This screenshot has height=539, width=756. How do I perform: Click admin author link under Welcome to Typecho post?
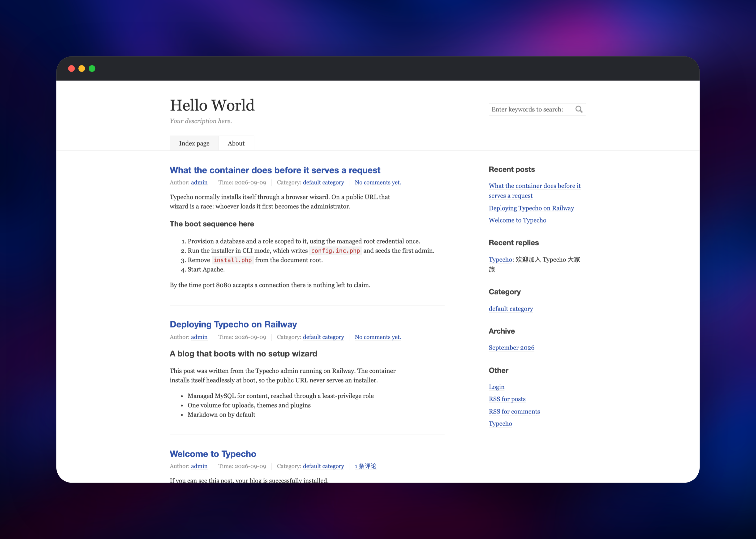point(199,466)
